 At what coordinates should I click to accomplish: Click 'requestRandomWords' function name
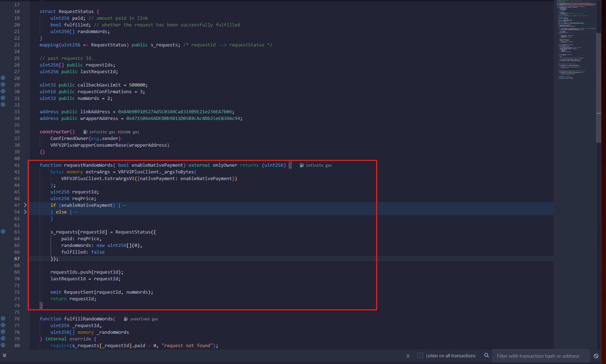click(x=88, y=165)
